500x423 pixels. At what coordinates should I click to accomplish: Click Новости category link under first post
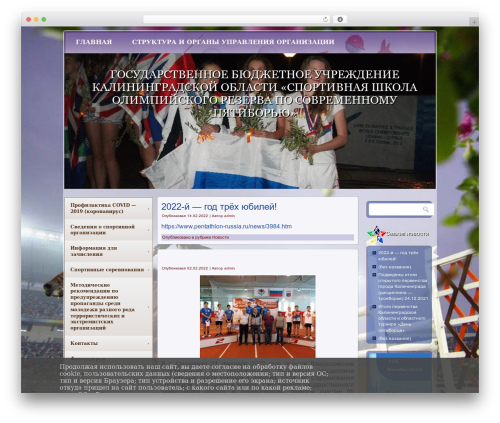tap(221, 237)
